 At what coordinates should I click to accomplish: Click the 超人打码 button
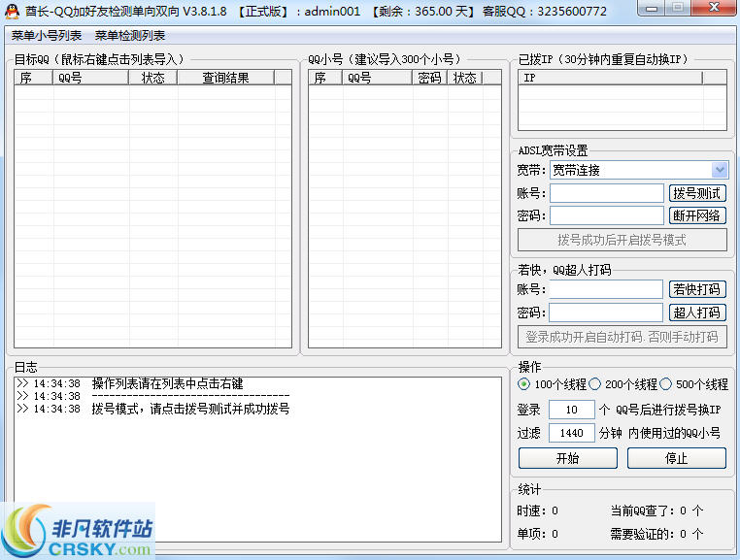(697, 313)
